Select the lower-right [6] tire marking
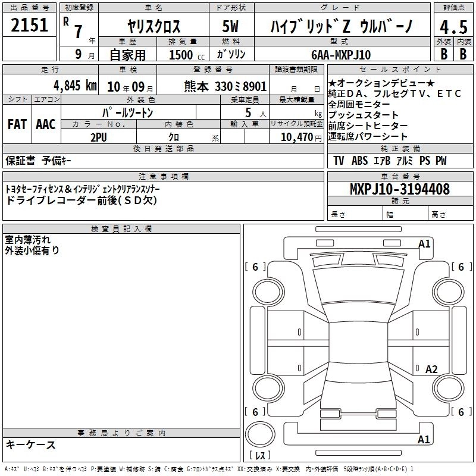Image resolution: width=476 pixels, height=476 pixels. point(461,412)
